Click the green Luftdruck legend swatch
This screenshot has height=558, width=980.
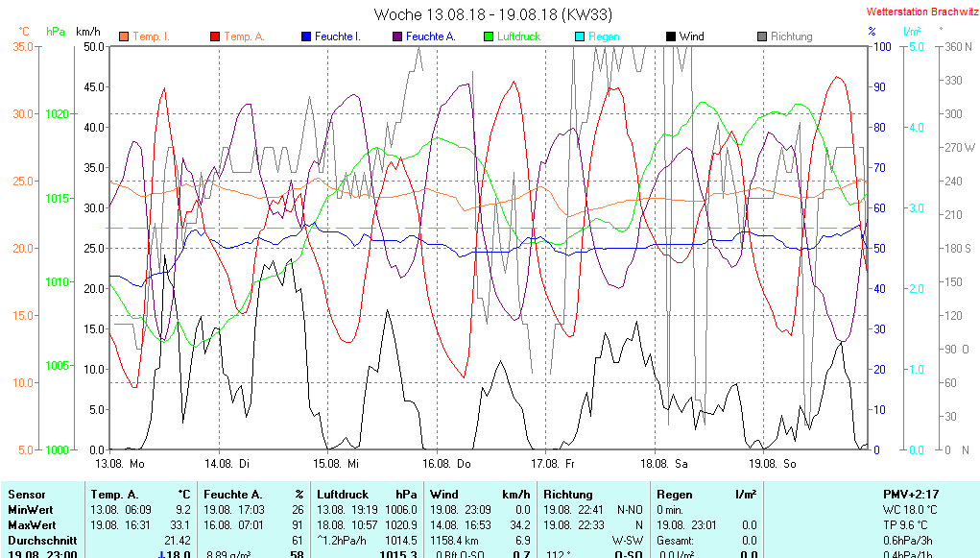click(489, 36)
